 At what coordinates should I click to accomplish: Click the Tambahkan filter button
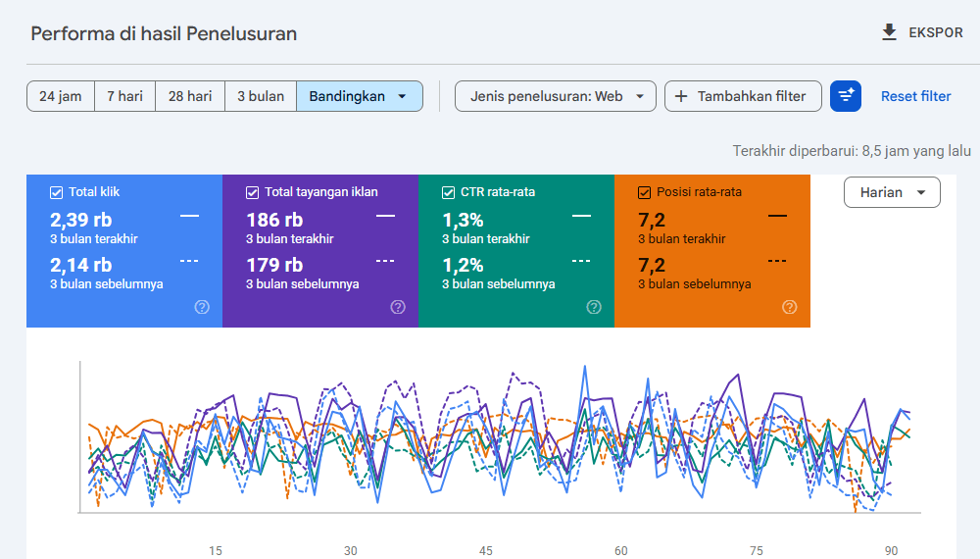(x=743, y=96)
